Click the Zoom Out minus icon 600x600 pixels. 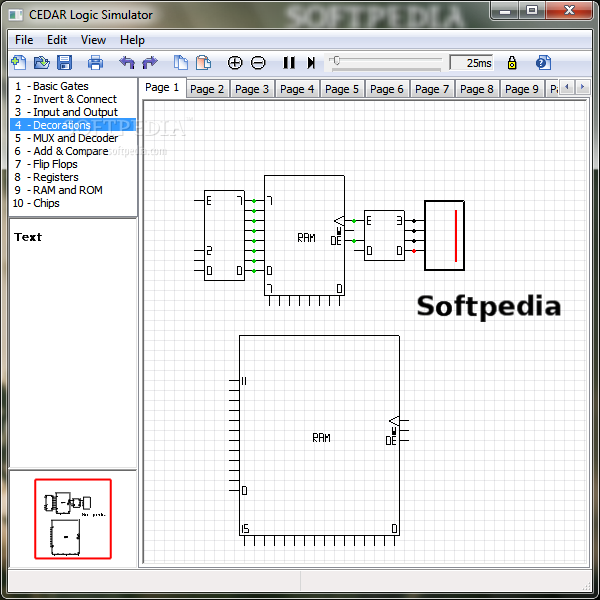258,62
